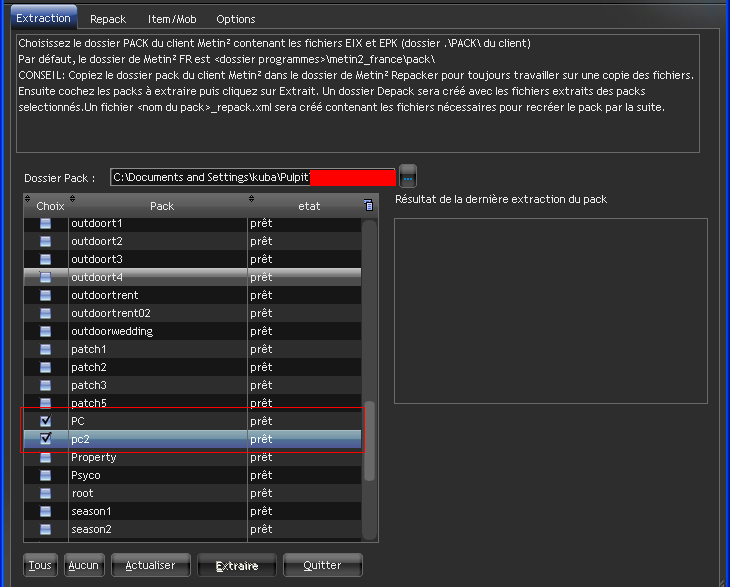Select the outdoort1 pack name

(97, 223)
